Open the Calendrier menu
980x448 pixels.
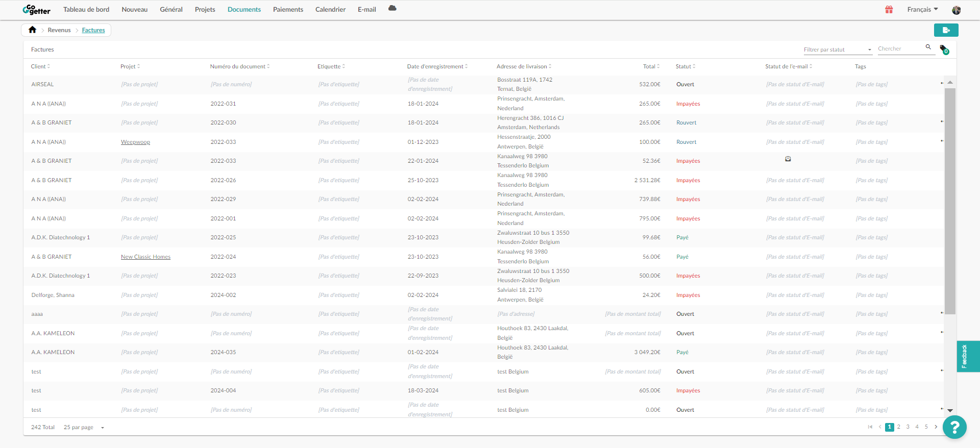click(x=330, y=9)
